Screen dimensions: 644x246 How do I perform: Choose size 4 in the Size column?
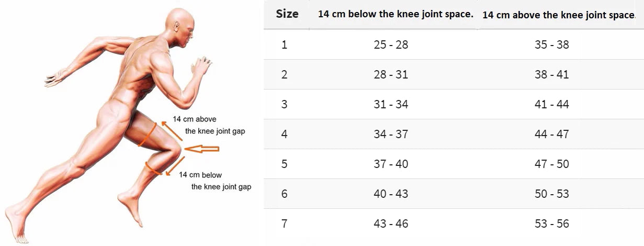pos(284,134)
